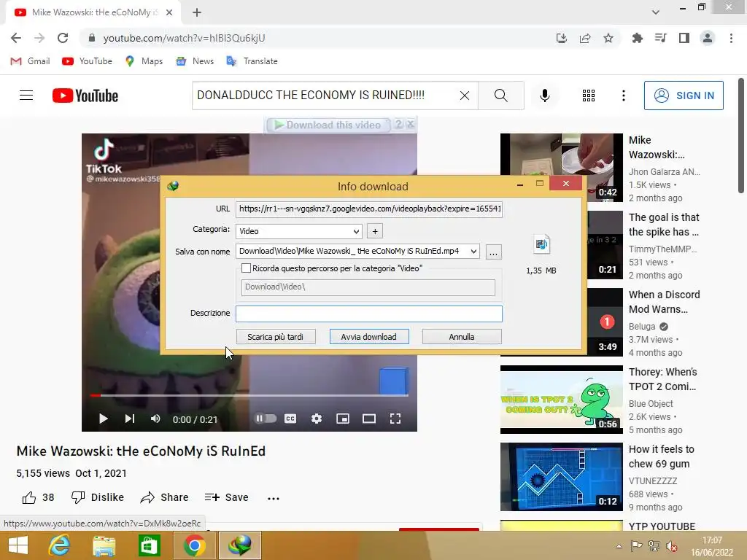Open a new Chrome tab
This screenshot has height=560, width=747.
click(x=197, y=12)
